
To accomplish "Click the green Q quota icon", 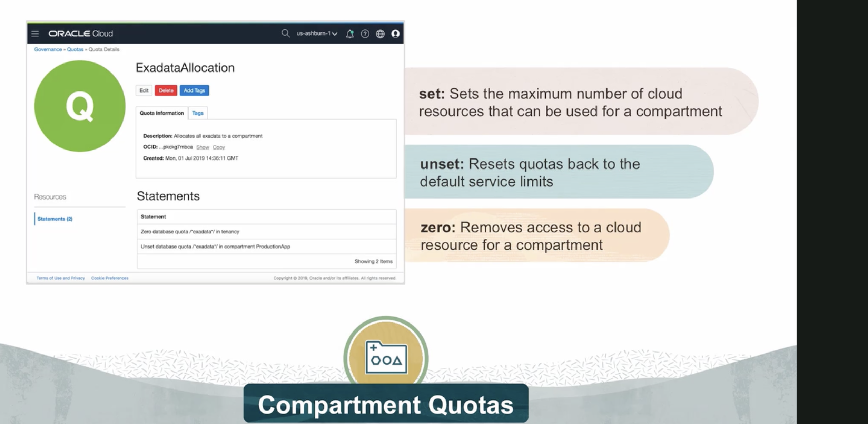I will point(80,106).
